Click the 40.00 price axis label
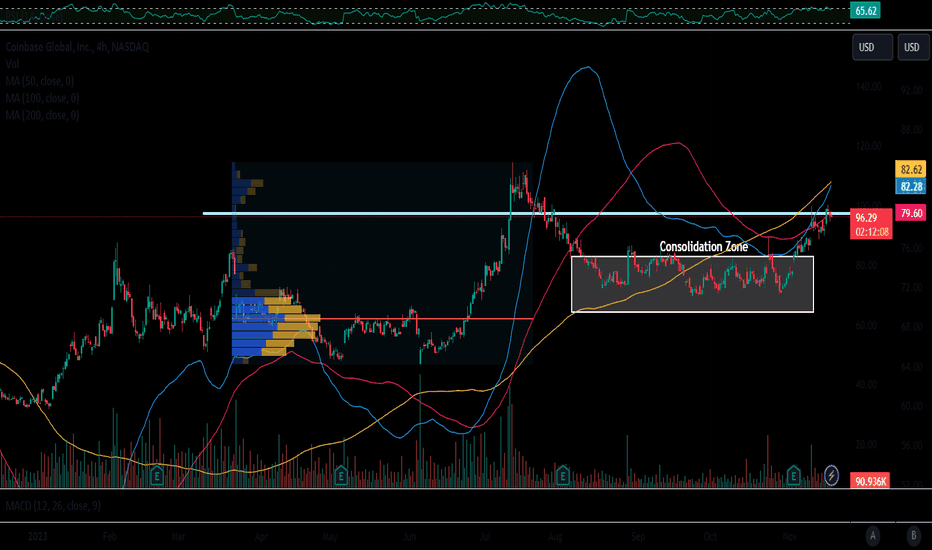 pyautogui.click(x=866, y=385)
